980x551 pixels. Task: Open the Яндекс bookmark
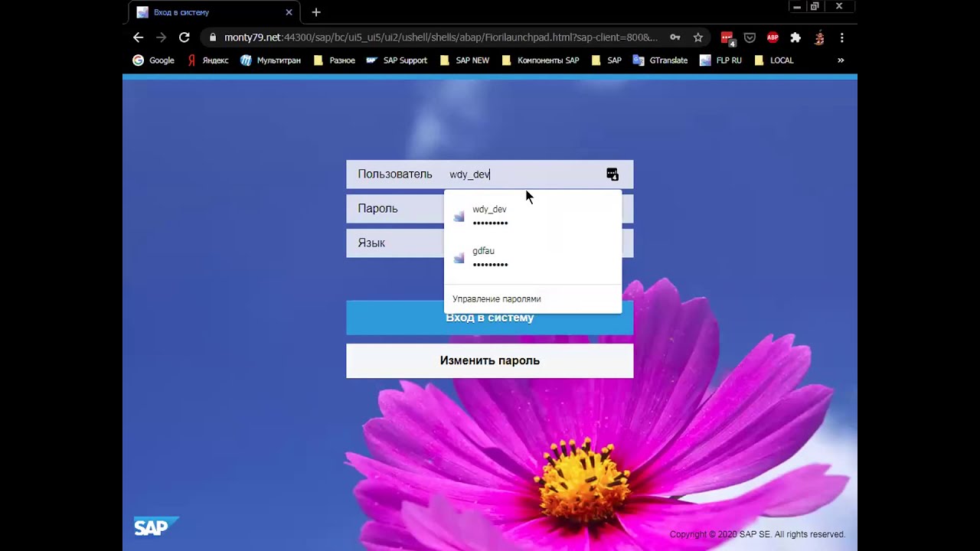click(207, 60)
